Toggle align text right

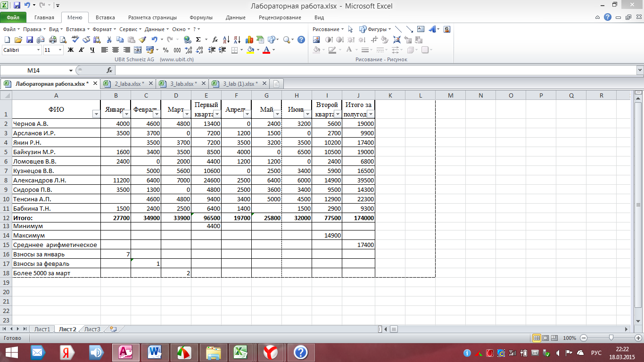tap(126, 49)
